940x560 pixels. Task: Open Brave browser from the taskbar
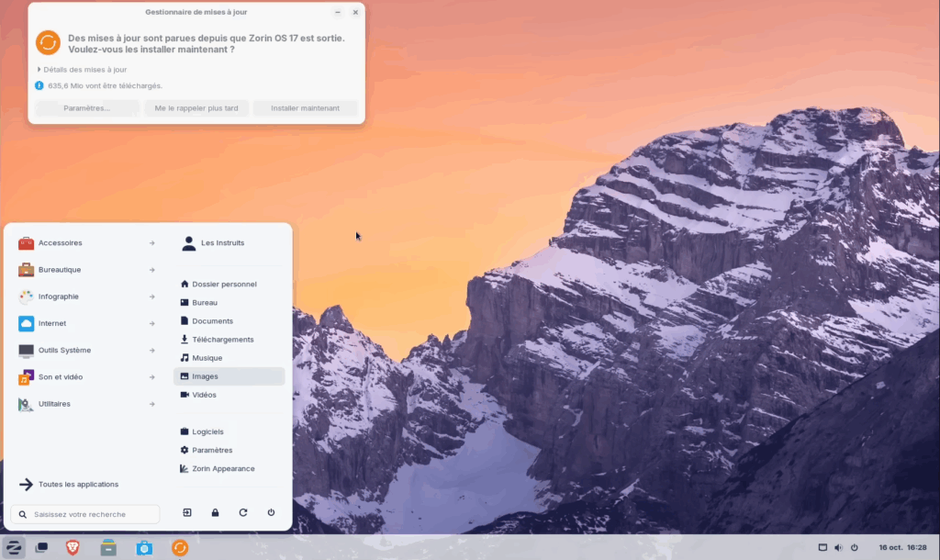point(73,548)
